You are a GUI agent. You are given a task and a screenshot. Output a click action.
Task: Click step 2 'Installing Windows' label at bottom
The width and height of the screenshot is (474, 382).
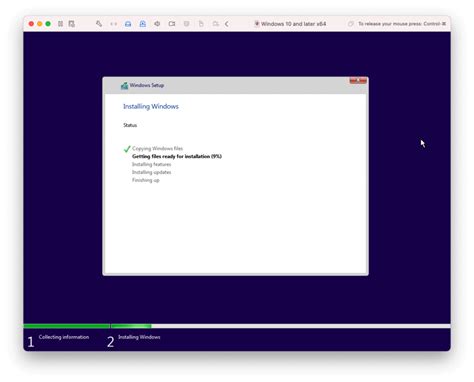139,337
